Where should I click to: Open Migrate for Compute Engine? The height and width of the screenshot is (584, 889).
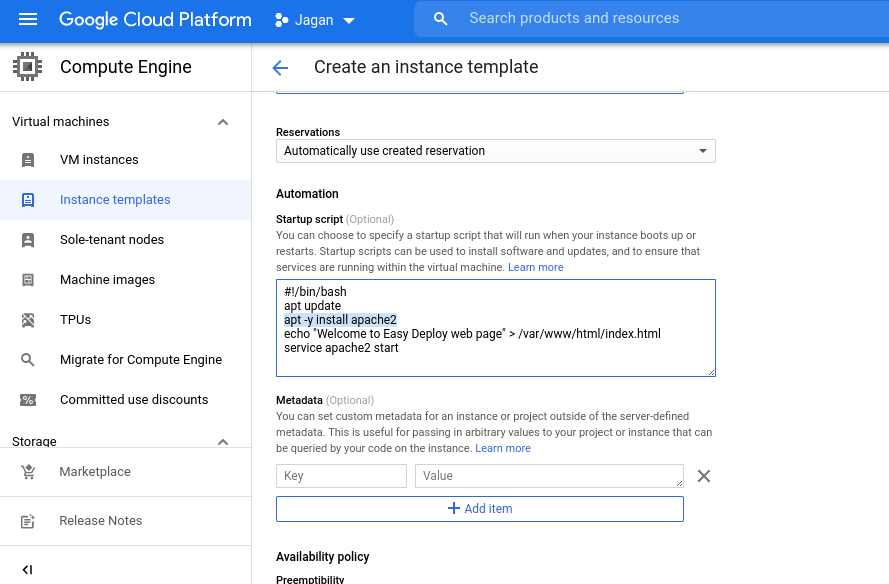141,359
